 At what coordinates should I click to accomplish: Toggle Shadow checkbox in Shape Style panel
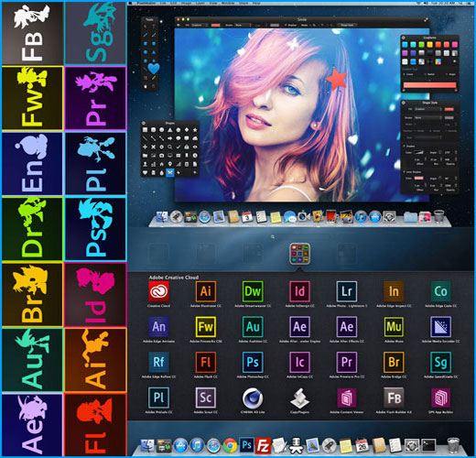pos(405,147)
